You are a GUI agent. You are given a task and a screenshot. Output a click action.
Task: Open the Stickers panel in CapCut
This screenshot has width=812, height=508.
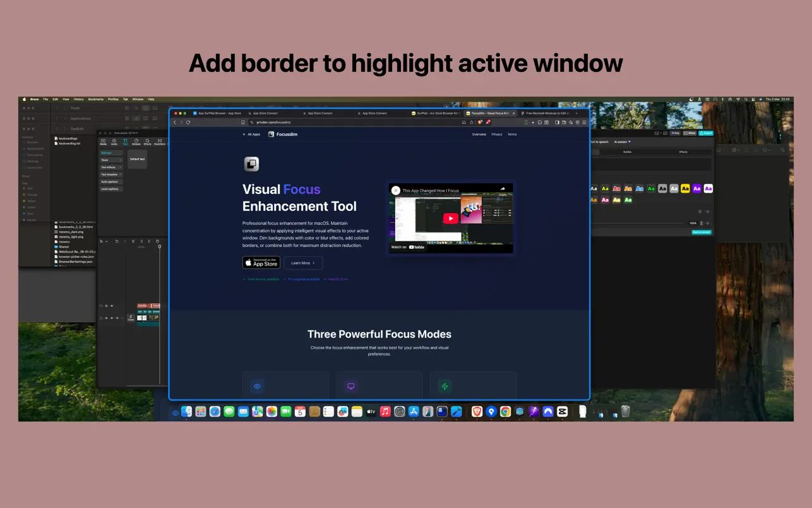point(136,142)
